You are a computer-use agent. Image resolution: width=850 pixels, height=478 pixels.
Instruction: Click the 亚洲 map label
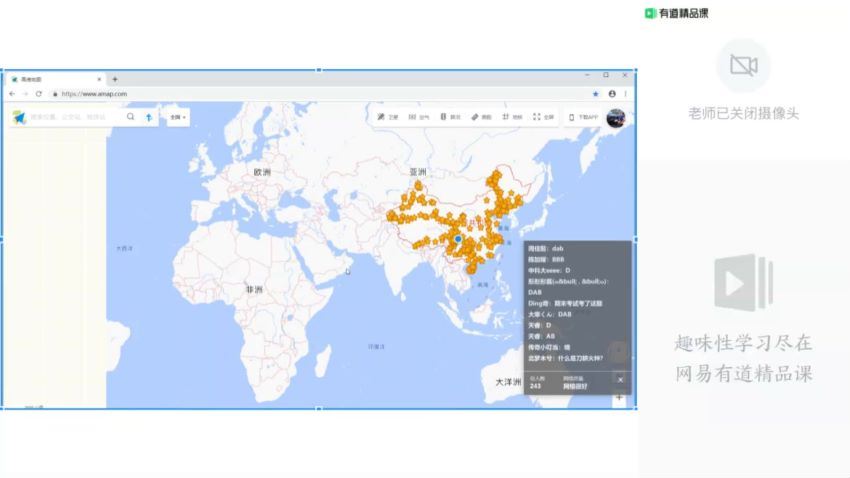pyautogui.click(x=417, y=172)
